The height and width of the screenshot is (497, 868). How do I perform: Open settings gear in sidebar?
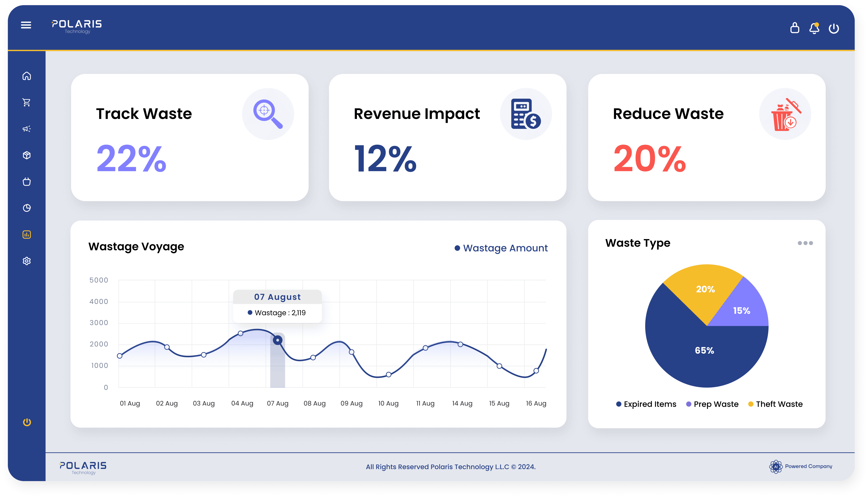coord(27,261)
